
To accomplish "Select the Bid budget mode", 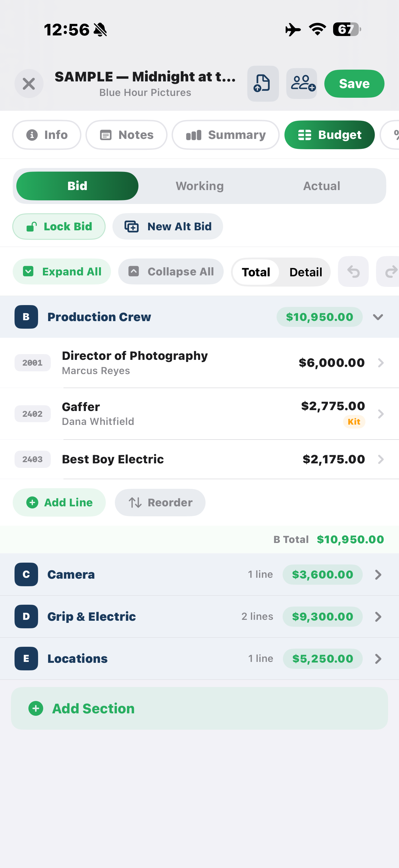I will (x=77, y=186).
